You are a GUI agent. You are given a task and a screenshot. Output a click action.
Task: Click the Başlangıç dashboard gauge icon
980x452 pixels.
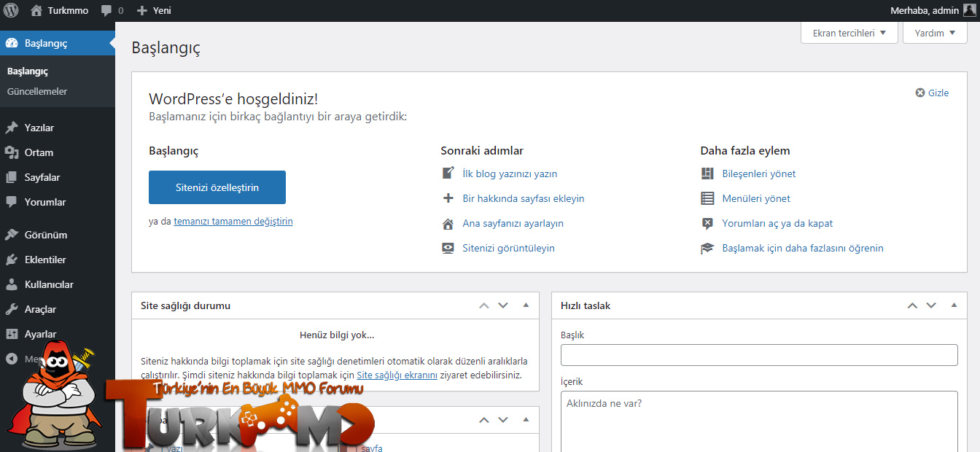point(12,43)
